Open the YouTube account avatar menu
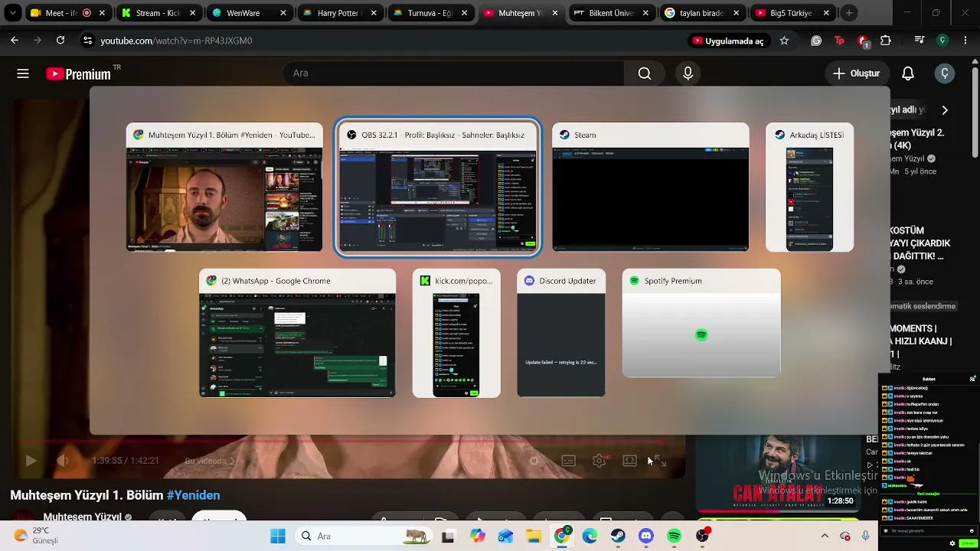Viewport: 980px width, 551px height. coord(945,73)
